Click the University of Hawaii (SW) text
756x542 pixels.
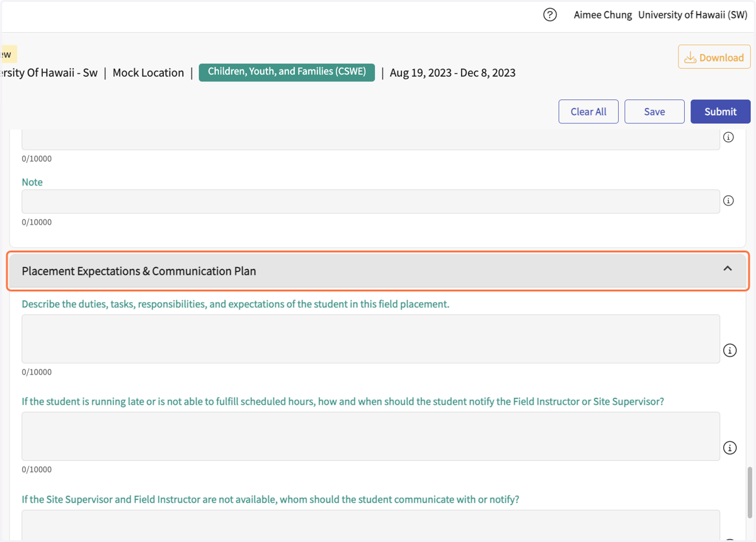point(693,15)
